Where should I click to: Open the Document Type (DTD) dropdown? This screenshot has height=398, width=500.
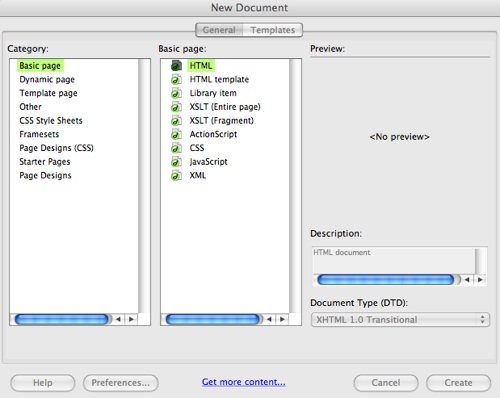[400, 320]
